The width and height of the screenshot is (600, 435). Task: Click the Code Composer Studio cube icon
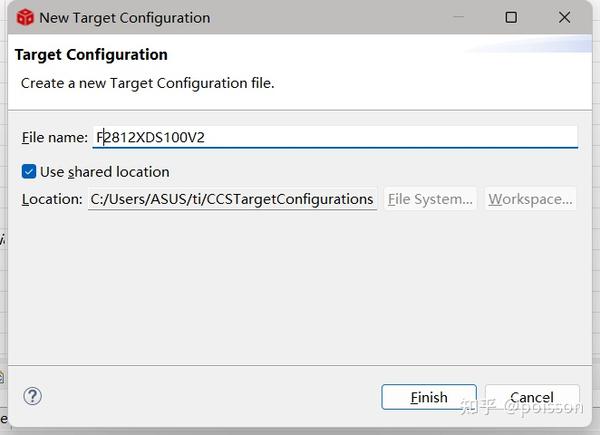[25, 18]
